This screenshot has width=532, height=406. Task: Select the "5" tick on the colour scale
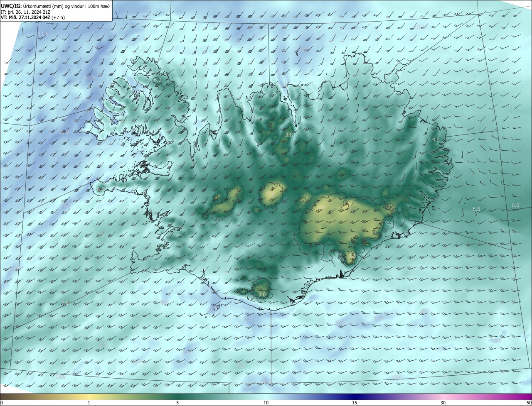(177, 403)
